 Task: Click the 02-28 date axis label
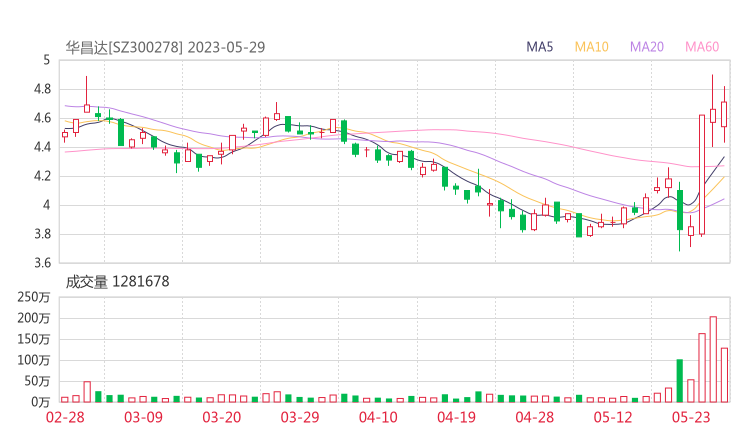click(65, 417)
